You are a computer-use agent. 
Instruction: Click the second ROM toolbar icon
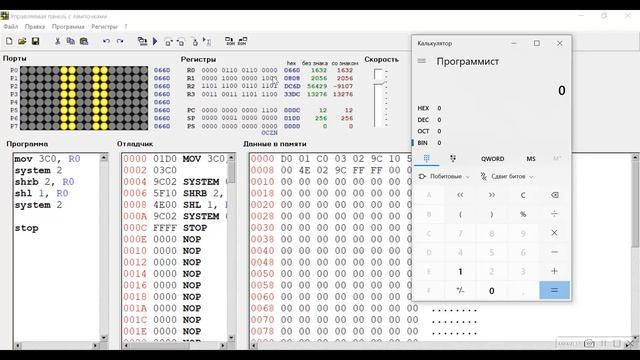tap(242, 41)
